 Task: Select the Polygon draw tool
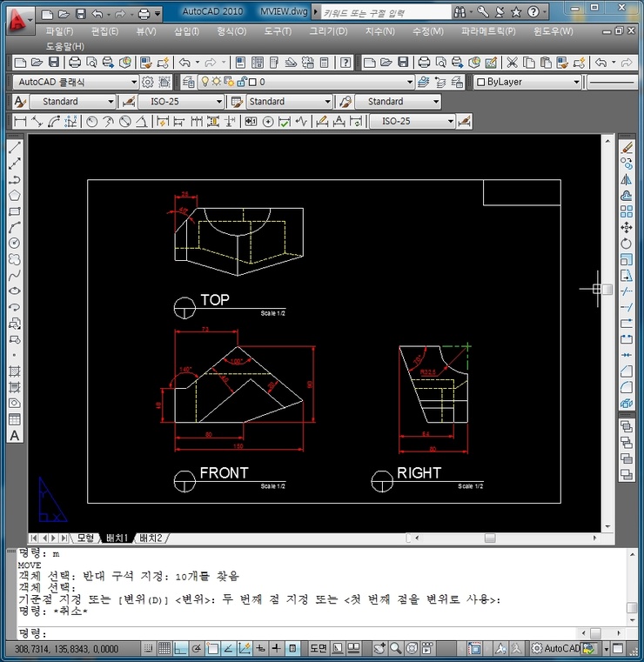(x=15, y=195)
